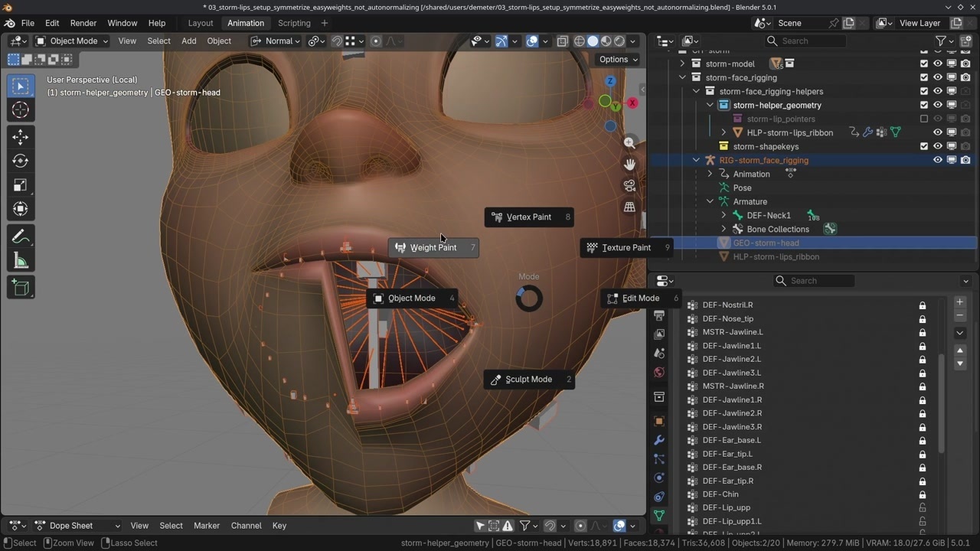The height and width of the screenshot is (551, 980).
Task: Unlock the DEF-Chin vertex group lock
Action: click(923, 494)
